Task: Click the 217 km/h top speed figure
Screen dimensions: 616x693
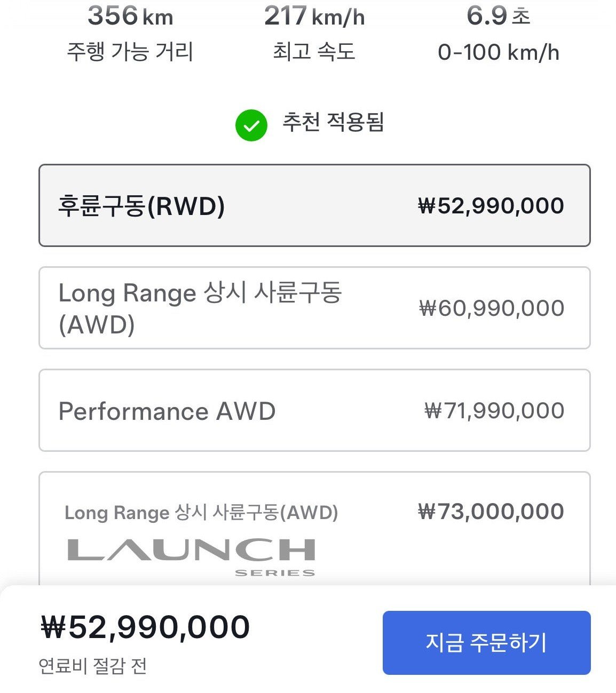Action: [x=314, y=16]
